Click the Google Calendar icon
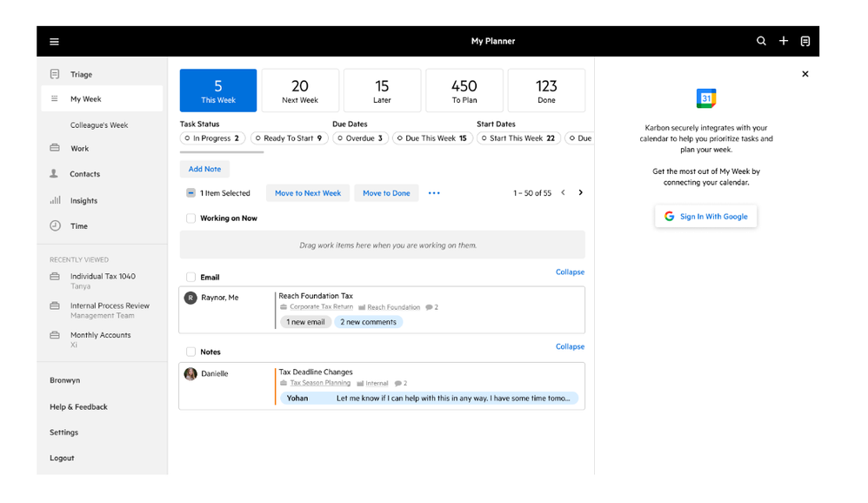Image resolution: width=868 pixels, height=503 pixels. [706, 97]
